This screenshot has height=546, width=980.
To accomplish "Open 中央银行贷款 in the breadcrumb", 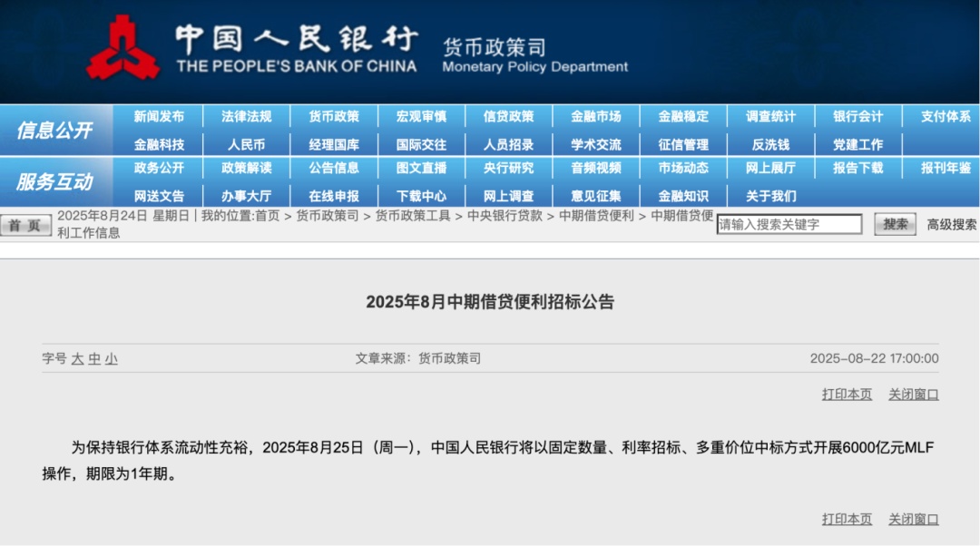I will point(505,216).
